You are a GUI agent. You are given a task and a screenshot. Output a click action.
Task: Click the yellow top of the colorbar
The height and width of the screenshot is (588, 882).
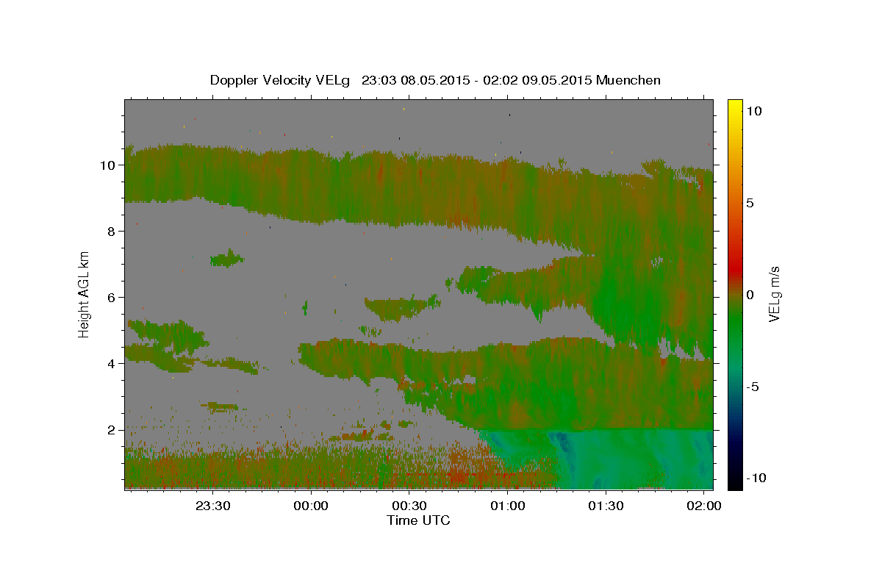[734, 107]
